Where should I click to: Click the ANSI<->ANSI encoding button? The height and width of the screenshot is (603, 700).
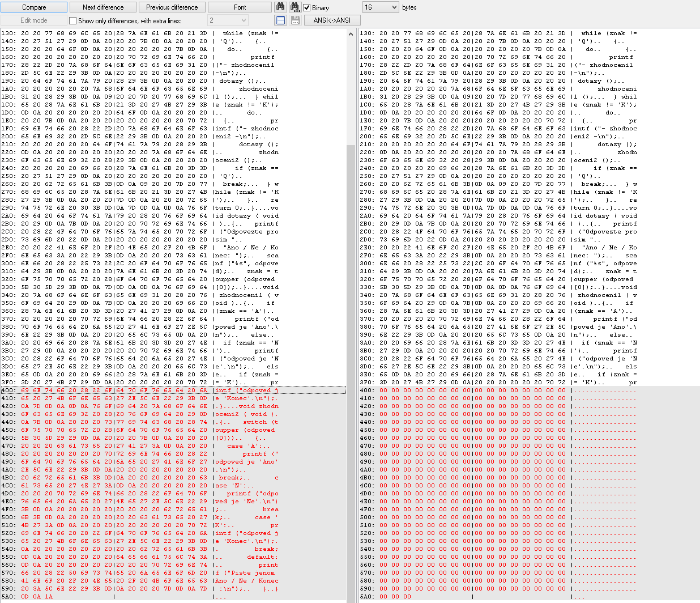pyautogui.click(x=332, y=20)
